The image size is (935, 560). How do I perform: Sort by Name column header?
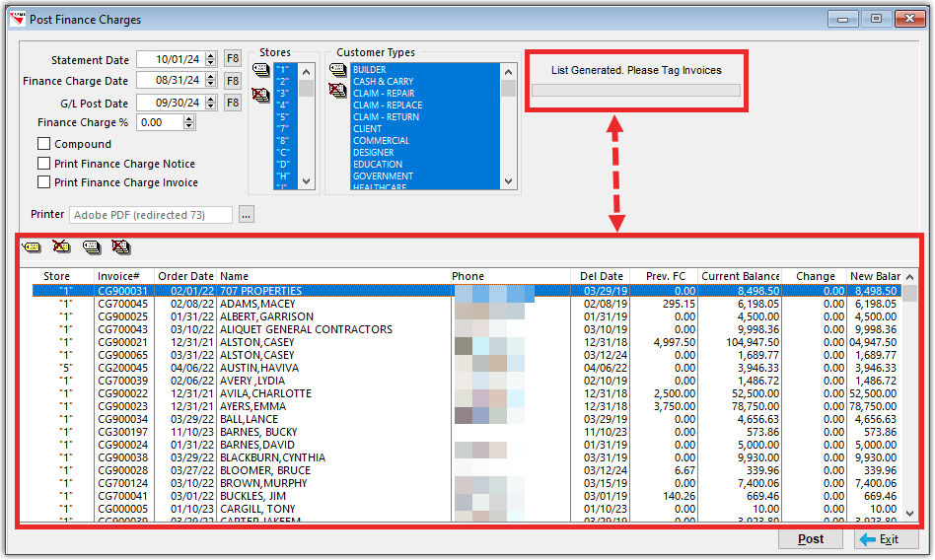coord(333,276)
